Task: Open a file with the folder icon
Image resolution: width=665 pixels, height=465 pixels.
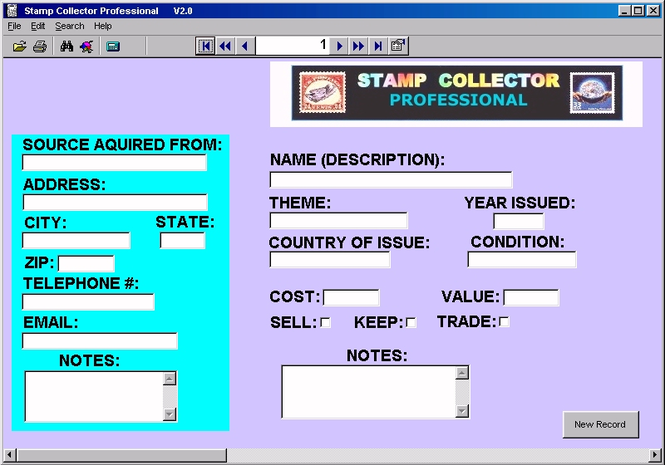Action: click(x=19, y=46)
